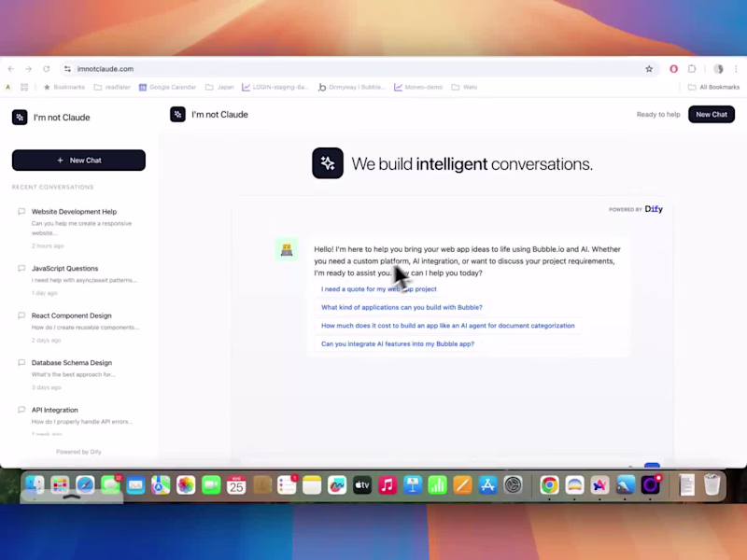Click the Dify logo in the chat panel
Viewport: 747px width, 560px height.
(x=654, y=209)
